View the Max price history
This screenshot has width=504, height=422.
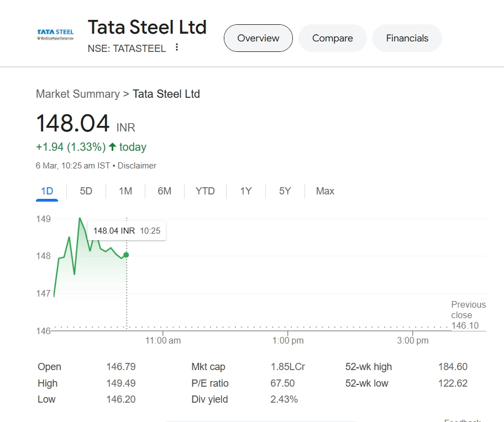click(325, 191)
